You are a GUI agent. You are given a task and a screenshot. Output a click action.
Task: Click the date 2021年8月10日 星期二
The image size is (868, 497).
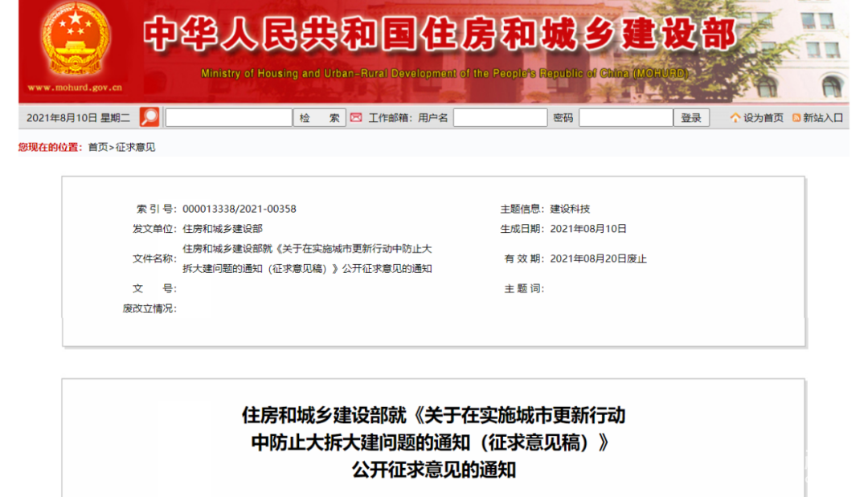(78, 118)
